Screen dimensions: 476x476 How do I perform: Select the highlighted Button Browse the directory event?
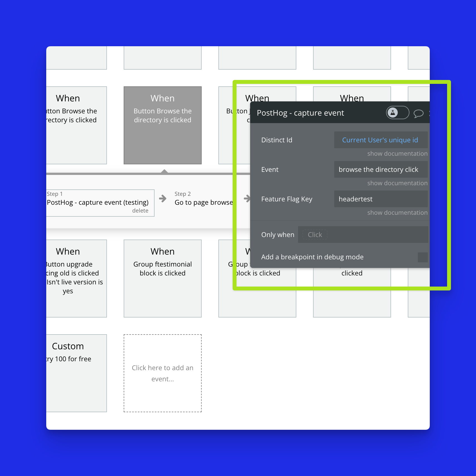click(163, 125)
